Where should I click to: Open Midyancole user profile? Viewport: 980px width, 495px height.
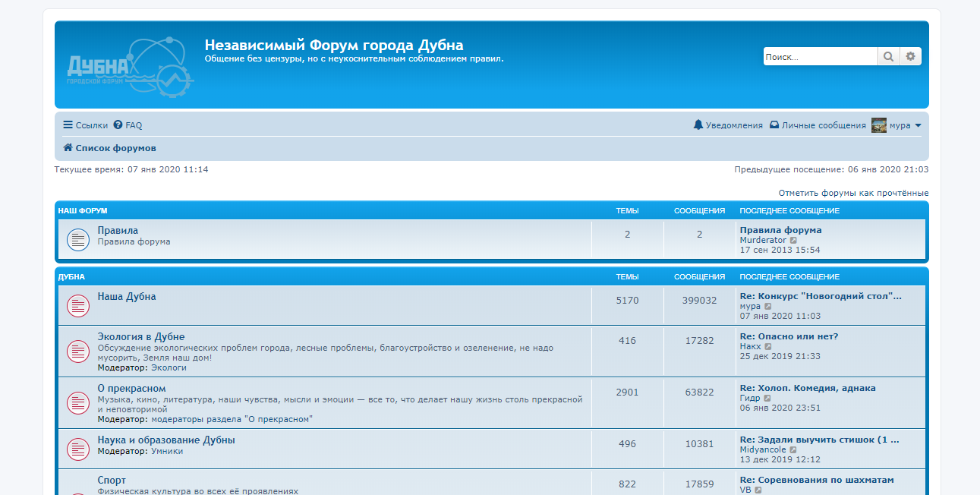pyautogui.click(x=763, y=450)
